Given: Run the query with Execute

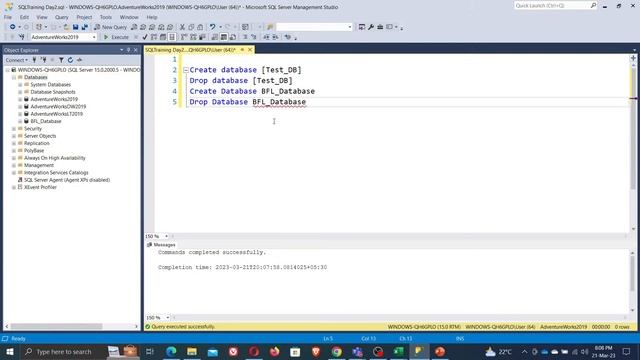Looking at the screenshot, I should tap(116, 37).
